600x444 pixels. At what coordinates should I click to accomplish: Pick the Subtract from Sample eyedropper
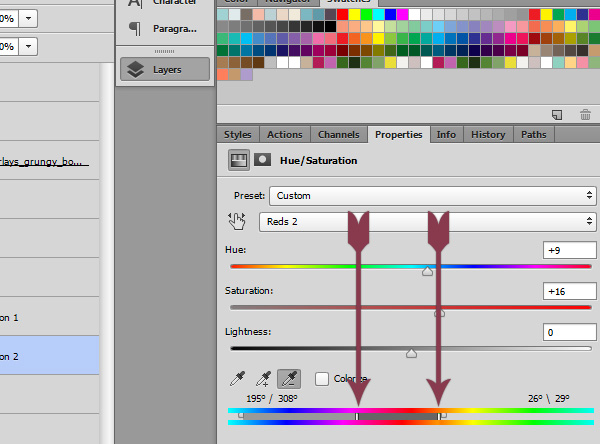[289, 379]
